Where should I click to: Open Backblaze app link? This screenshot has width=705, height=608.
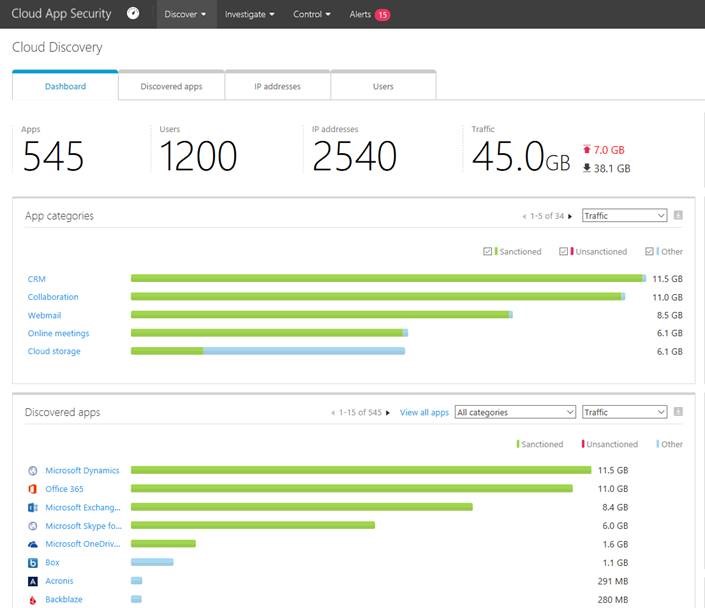pyautogui.click(x=64, y=599)
